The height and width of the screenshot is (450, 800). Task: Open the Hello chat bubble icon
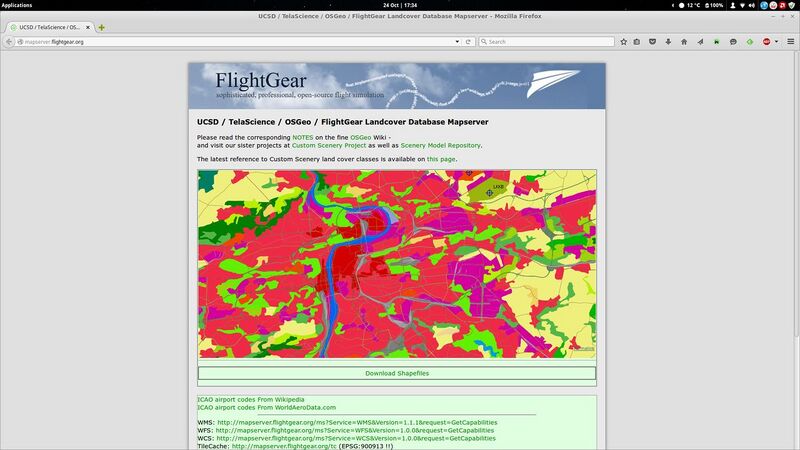733,42
